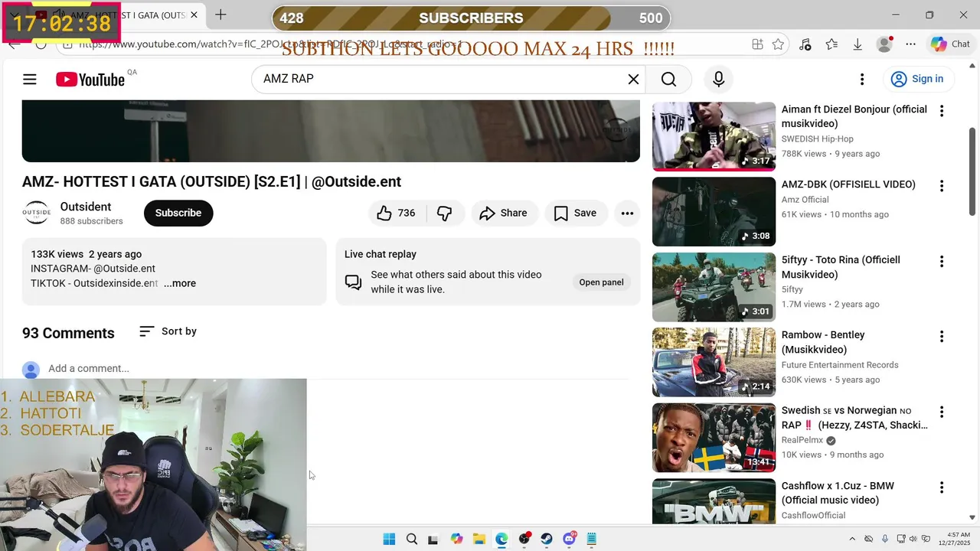Click the 133K views text
Viewport: 980px width, 551px height.
[57, 254]
